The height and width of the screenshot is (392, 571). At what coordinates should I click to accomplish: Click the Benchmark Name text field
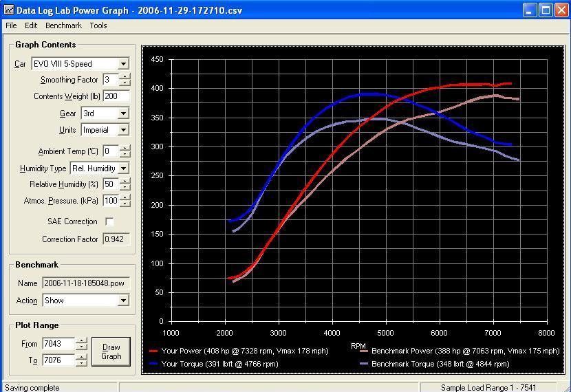[85, 283]
